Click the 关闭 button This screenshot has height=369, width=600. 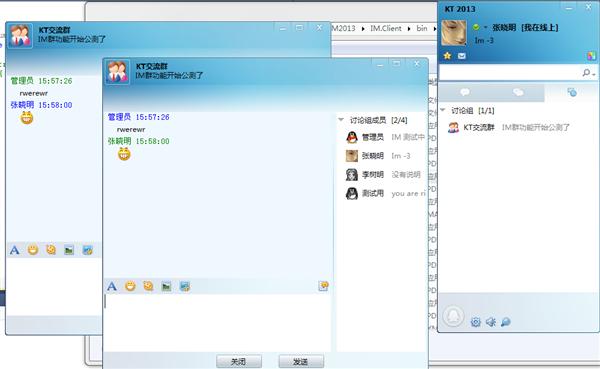pos(239,361)
